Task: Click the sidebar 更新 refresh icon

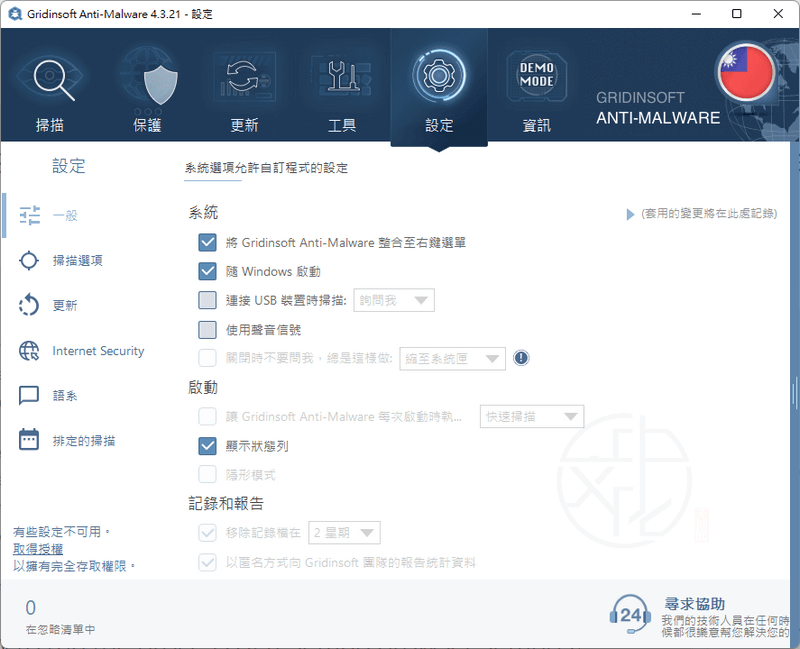Action: point(29,305)
